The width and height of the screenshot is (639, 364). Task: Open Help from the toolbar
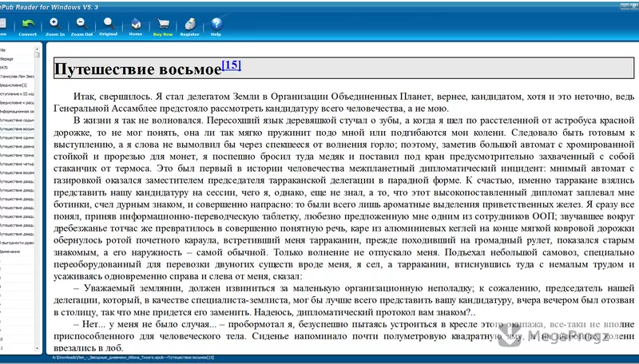click(x=216, y=27)
